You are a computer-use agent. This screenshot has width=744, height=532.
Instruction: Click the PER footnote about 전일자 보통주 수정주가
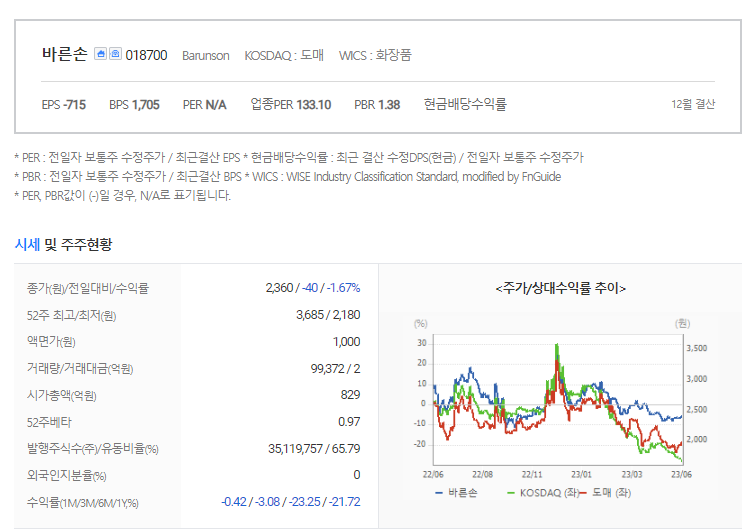pos(299,157)
